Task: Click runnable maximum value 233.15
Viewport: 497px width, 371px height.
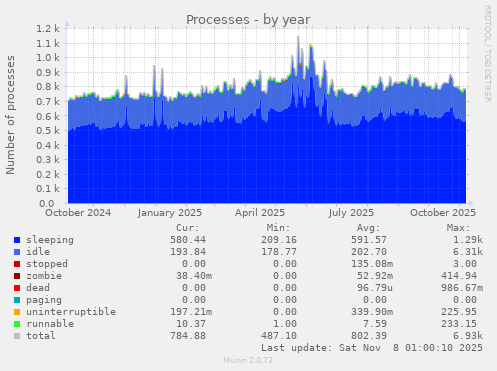Action: (459, 324)
